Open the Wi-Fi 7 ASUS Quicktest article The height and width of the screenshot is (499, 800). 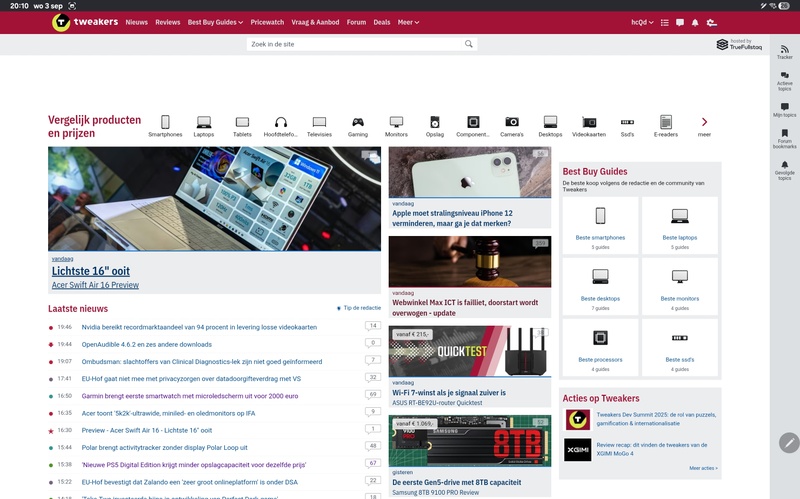449,393
